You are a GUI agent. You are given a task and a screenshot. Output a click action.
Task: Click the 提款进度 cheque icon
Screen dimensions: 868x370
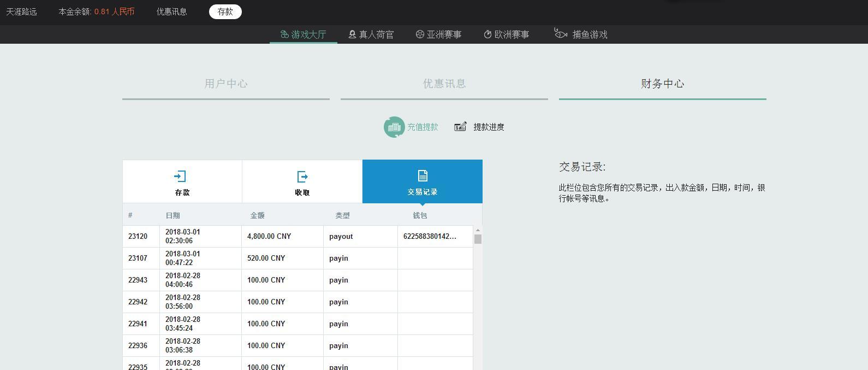(460, 127)
